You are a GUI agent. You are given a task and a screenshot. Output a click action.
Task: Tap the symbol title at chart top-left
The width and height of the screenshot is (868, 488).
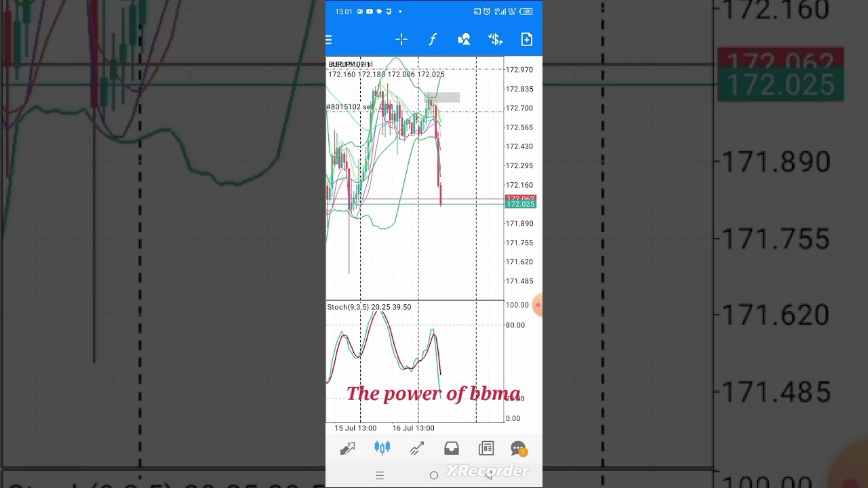(x=350, y=64)
